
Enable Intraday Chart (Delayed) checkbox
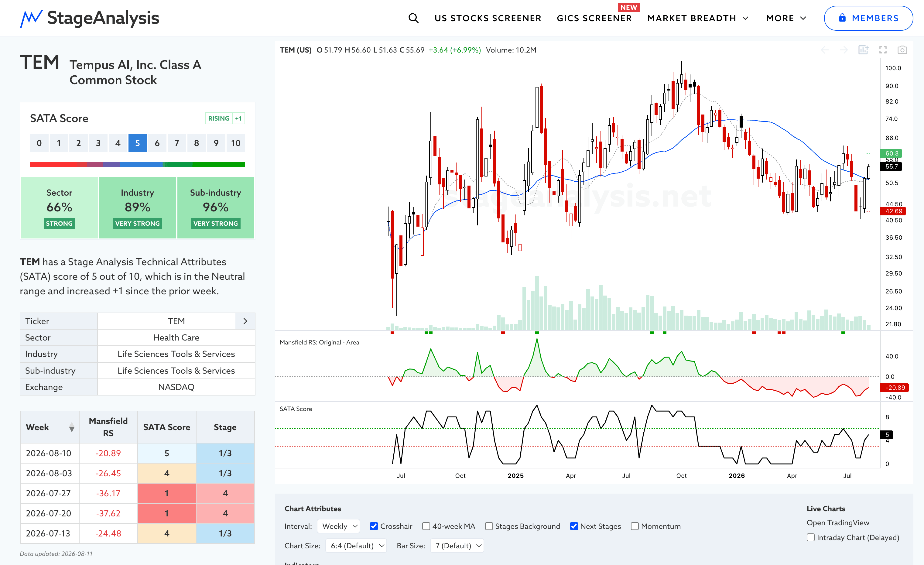[x=811, y=537]
